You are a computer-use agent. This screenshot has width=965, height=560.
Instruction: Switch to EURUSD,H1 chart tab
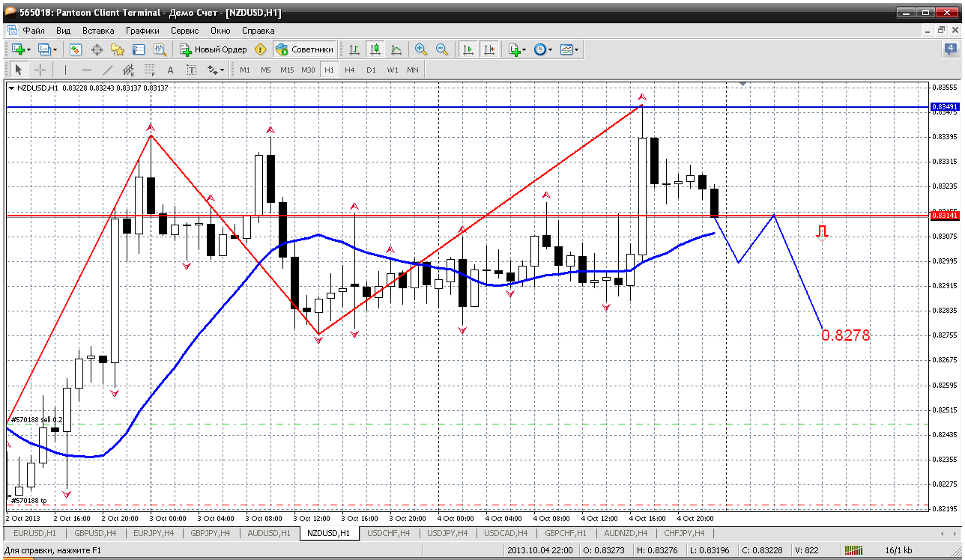point(35,533)
